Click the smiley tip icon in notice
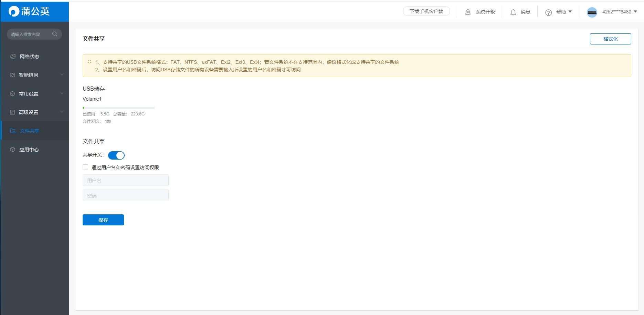 pyautogui.click(x=89, y=62)
